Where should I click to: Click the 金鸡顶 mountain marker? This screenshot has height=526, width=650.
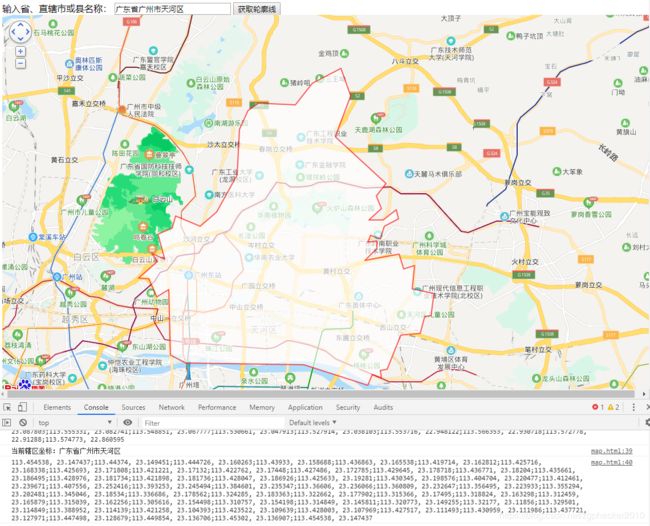pos(344,53)
